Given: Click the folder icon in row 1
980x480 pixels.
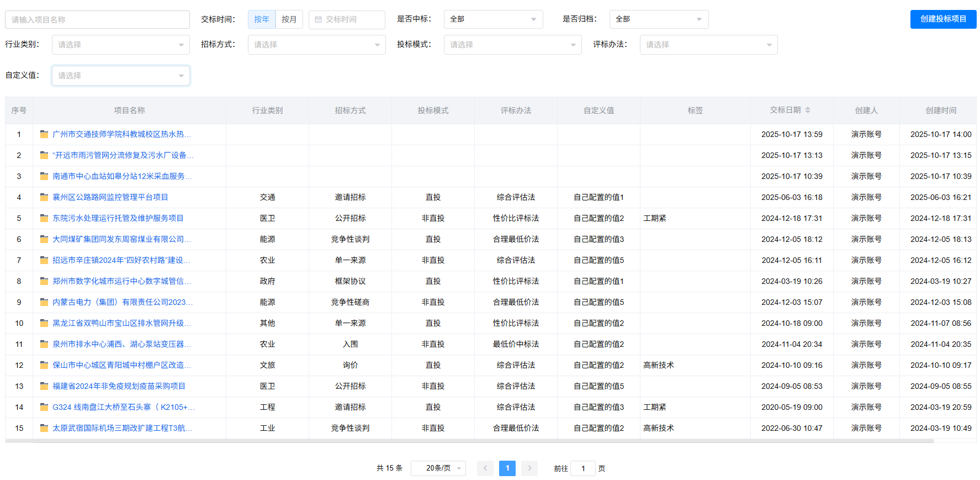Looking at the screenshot, I should tap(44, 134).
